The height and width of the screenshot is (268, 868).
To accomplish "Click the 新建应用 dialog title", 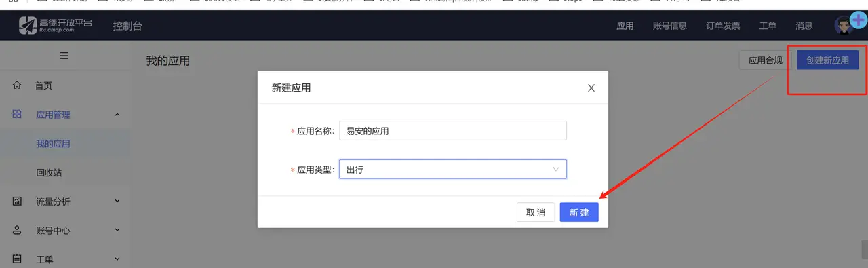I will coord(292,88).
